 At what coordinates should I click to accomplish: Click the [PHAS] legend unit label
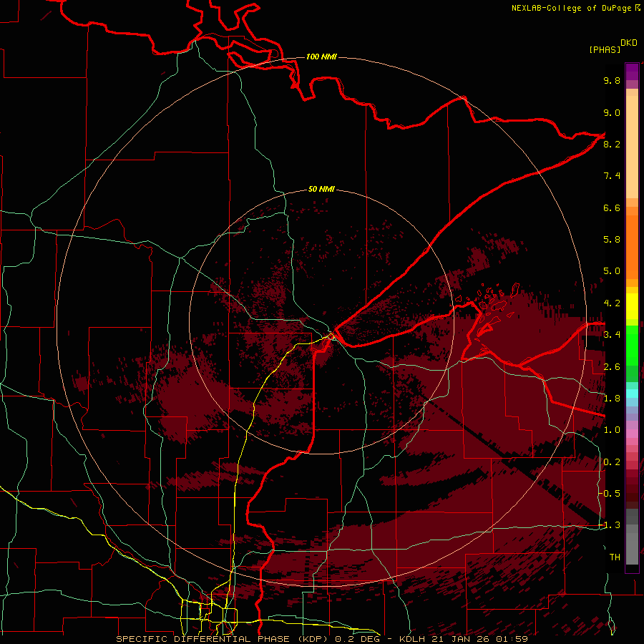(605, 49)
